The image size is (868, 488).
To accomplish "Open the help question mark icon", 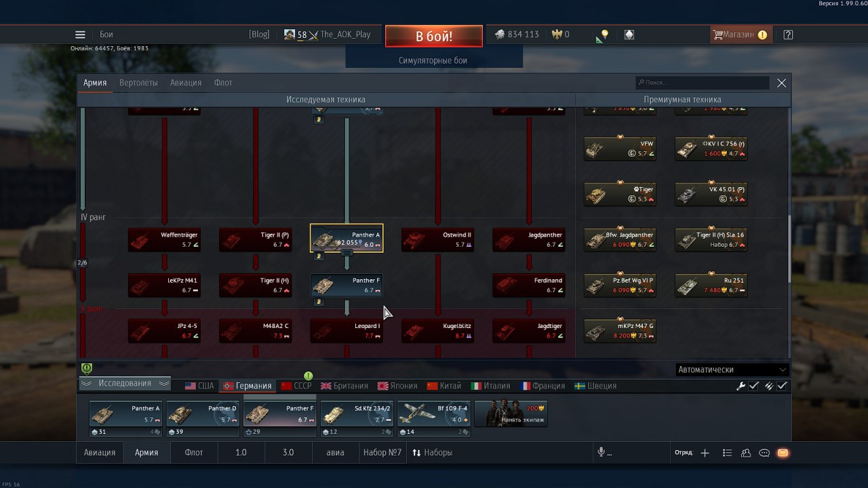I will (788, 35).
